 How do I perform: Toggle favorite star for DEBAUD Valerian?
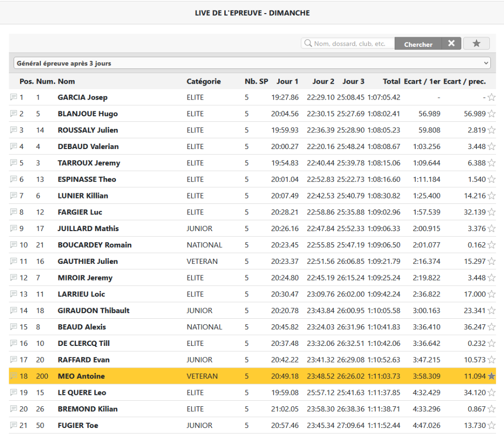click(491, 146)
